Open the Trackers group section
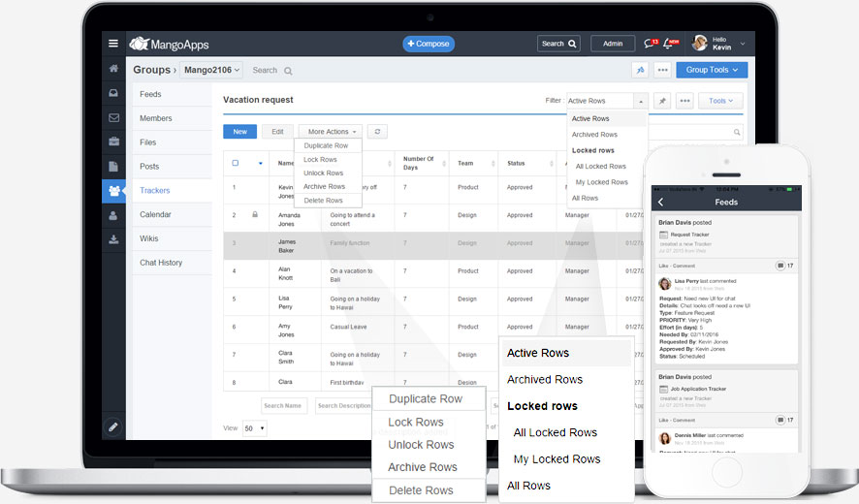Screen dimensions: 859x504 [172, 191]
